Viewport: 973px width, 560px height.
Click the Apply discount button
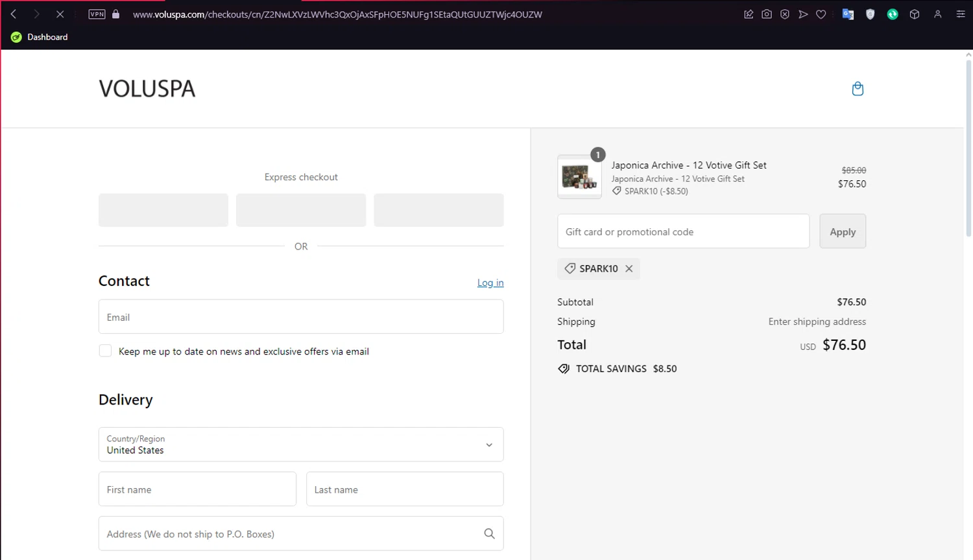843,231
